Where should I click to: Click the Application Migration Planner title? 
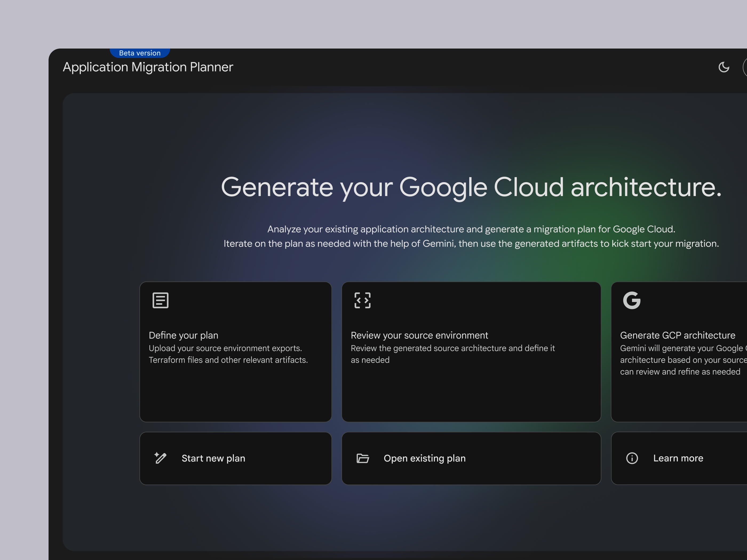[148, 67]
